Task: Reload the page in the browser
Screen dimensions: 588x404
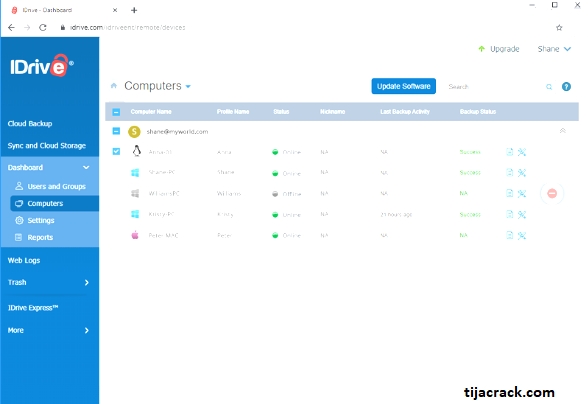Action: [x=43, y=27]
